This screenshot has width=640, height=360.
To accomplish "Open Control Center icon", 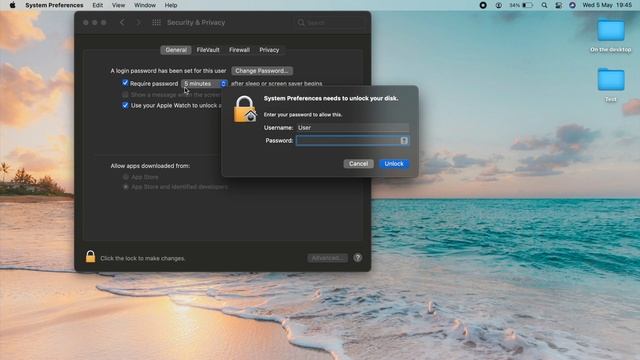I will click(558, 5).
